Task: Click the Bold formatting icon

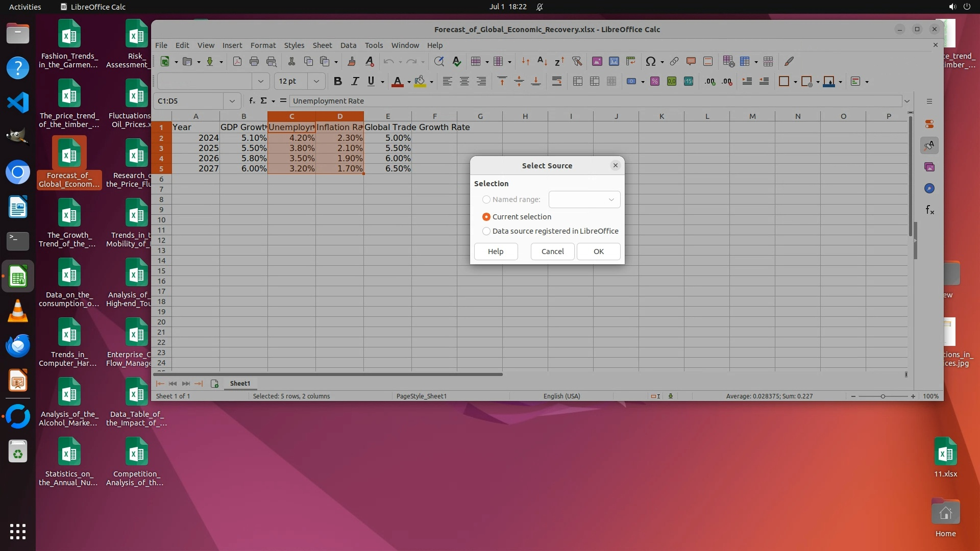Action: (x=337, y=81)
